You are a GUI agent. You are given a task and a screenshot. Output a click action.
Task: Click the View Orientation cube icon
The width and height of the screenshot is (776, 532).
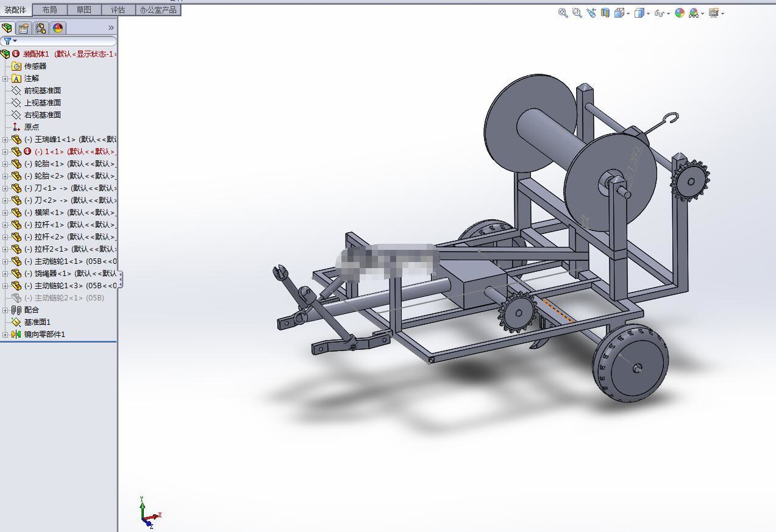(x=619, y=13)
